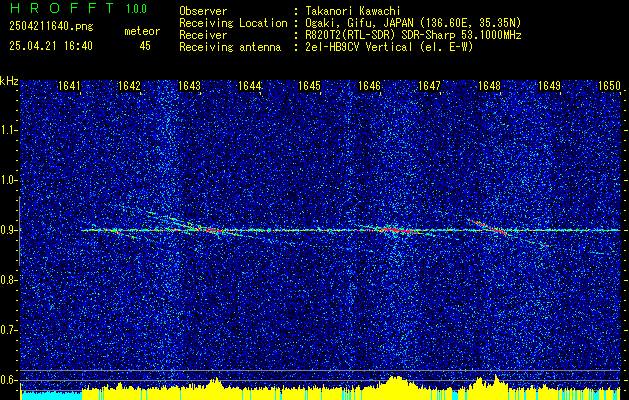This screenshot has width=629, height=400.
Task: Click the 0.7 frequency axis label
Action: [x=8, y=330]
